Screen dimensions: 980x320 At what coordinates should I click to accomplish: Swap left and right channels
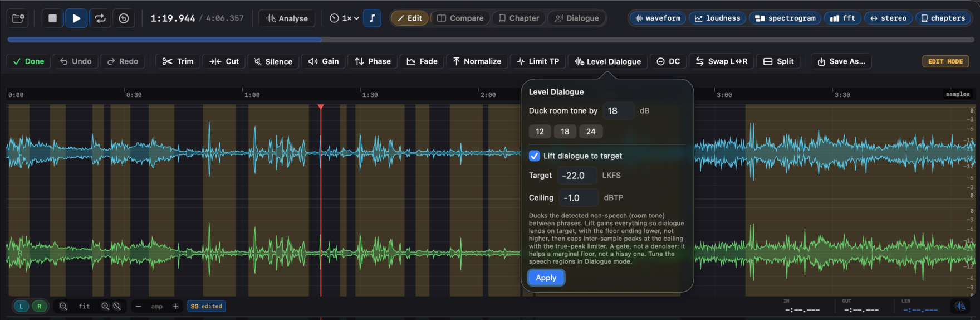722,61
